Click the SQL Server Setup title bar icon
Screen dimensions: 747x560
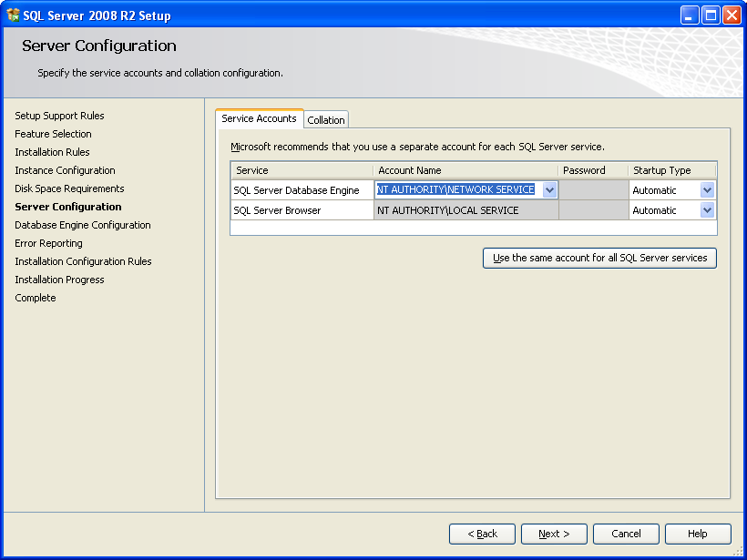tap(13, 14)
